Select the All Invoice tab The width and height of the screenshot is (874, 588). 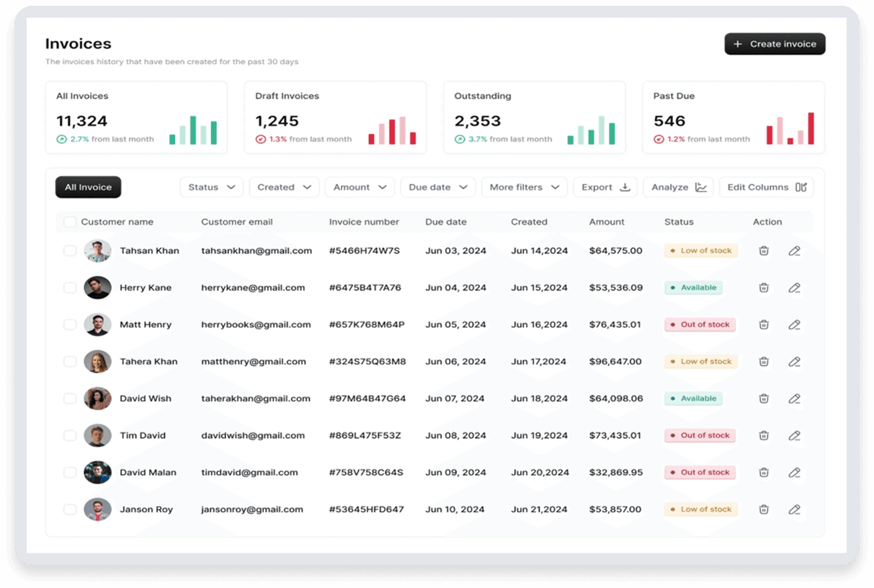[x=88, y=187]
